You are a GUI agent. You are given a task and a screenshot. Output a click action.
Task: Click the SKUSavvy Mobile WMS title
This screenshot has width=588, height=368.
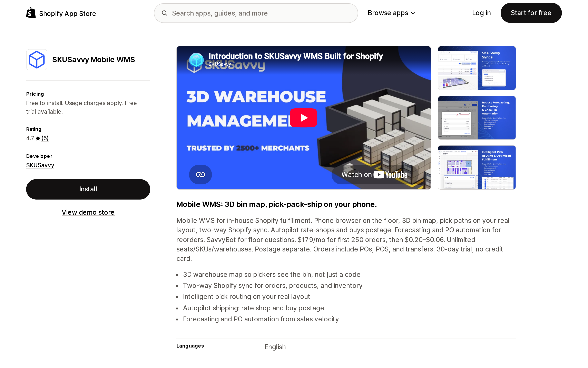tap(94, 60)
